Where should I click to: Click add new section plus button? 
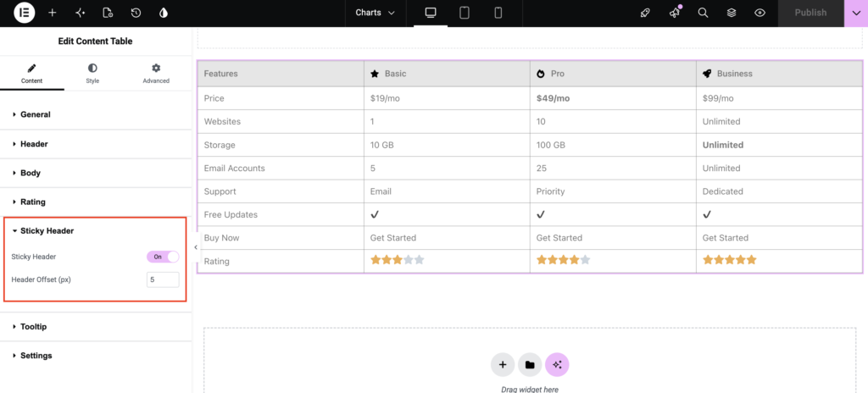tap(503, 364)
